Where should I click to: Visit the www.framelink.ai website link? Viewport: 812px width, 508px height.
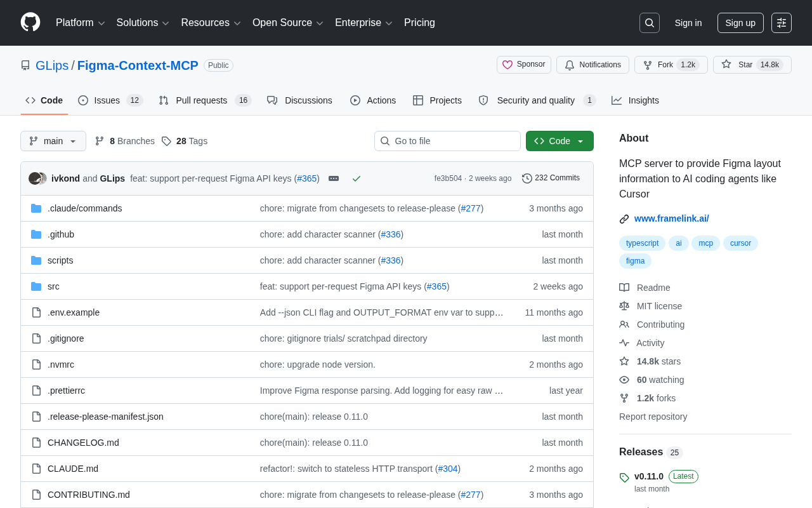tap(672, 218)
